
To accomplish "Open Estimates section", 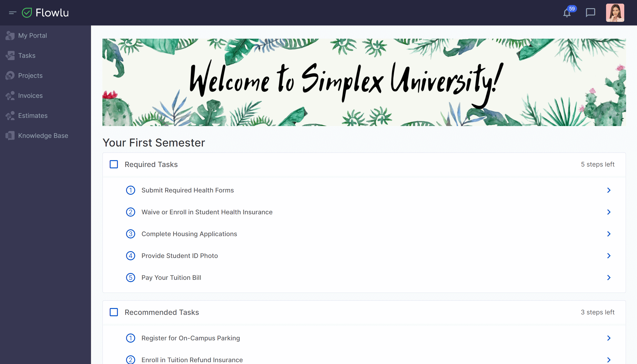I will pyautogui.click(x=32, y=116).
